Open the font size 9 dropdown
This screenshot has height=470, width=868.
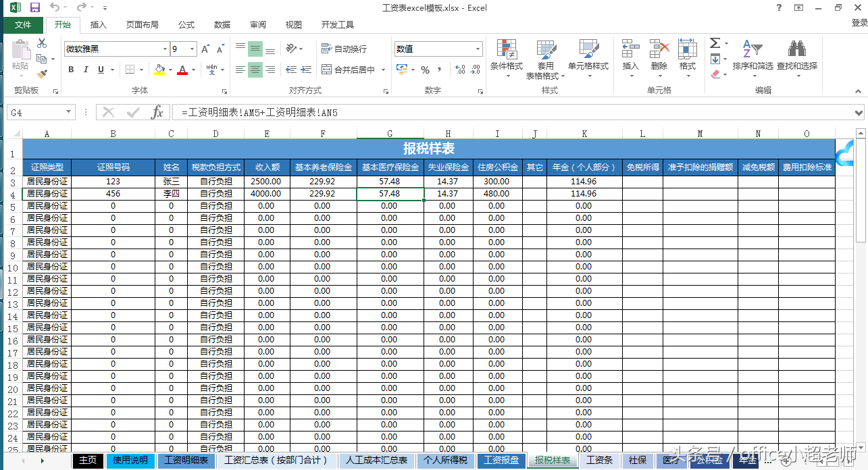[x=193, y=49]
